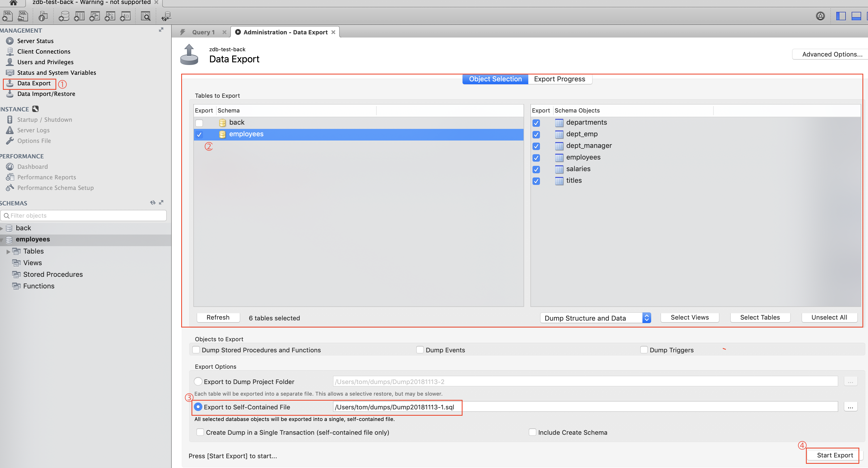Enable Dump Triggers option
Screen dimensions: 868x468
click(643, 350)
